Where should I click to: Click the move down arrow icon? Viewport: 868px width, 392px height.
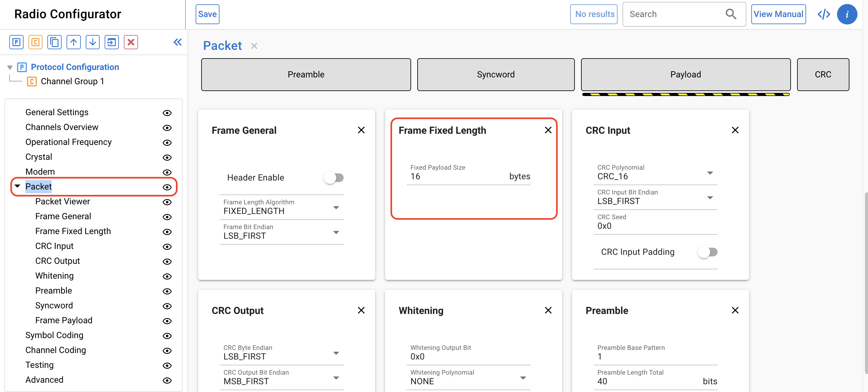93,42
